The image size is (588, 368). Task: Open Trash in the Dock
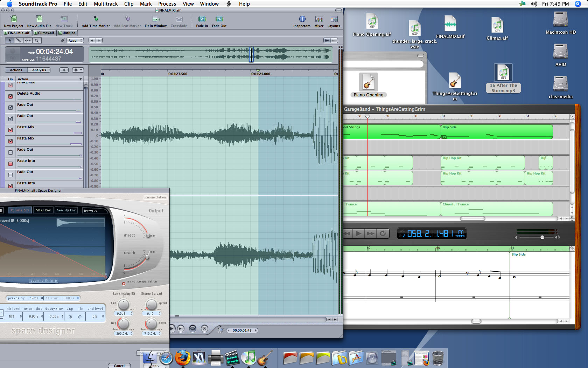[438, 358]
